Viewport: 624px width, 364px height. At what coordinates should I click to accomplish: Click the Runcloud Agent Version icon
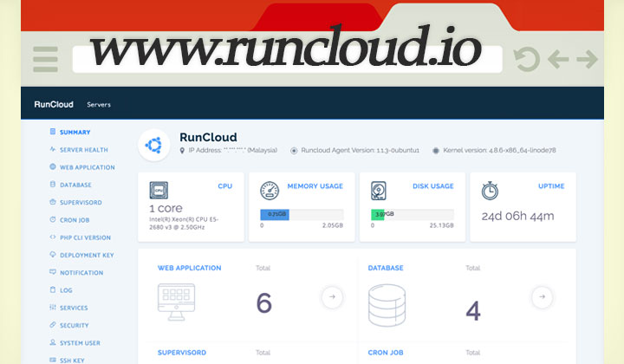[294, 151]
